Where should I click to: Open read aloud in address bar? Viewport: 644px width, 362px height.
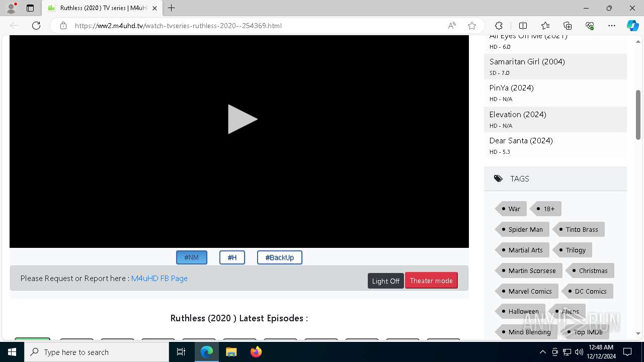point(452,26)
